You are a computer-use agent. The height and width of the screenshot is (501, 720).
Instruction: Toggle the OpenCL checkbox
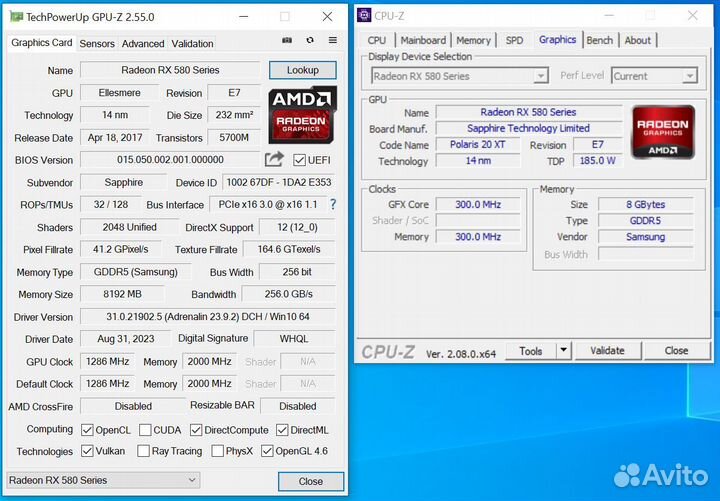point(87,430)
